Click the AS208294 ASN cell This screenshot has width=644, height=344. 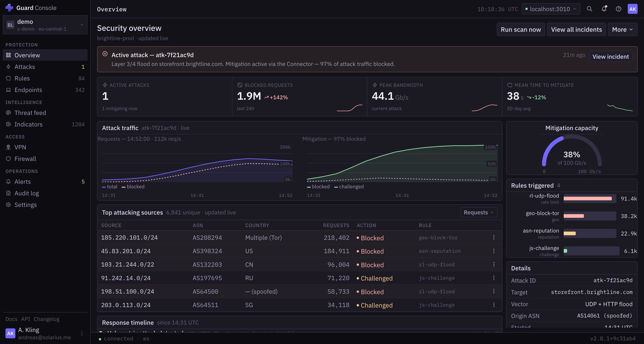207,237
